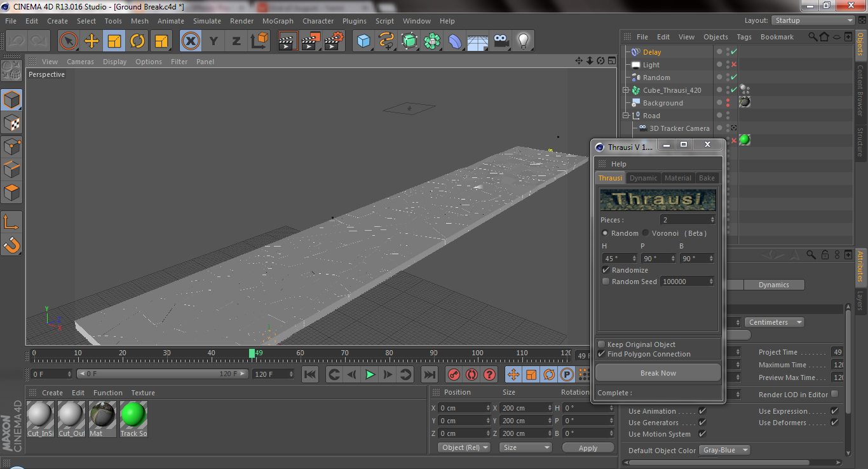Open the Dynamics tab in Attributes

point(773,285)
